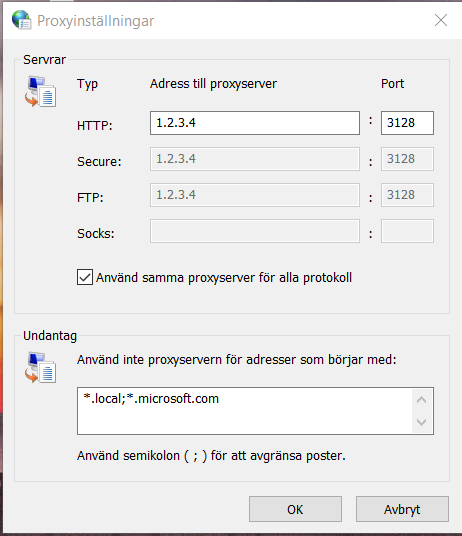This screenshot has width=462, height=536.
Task: Click the HTTP proxy address field
Action: pyautogui.click(x=255, y=123)
